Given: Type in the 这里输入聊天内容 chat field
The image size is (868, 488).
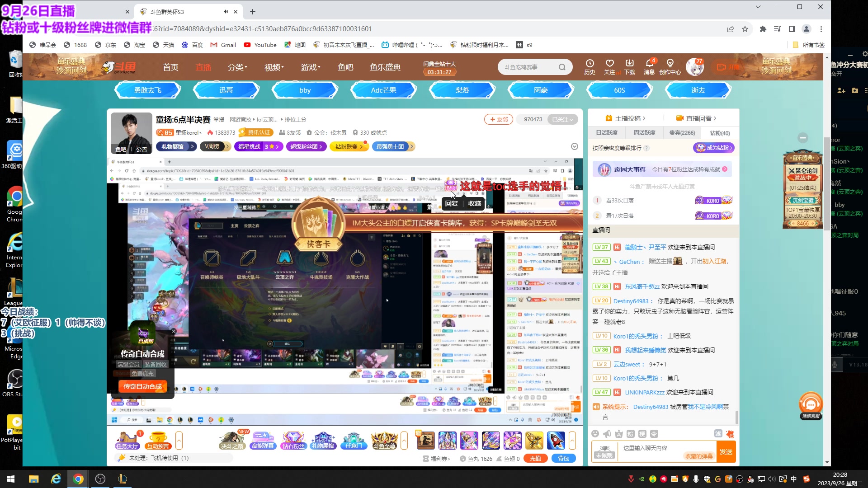Looking at the screenshot, I should [656, 447].
